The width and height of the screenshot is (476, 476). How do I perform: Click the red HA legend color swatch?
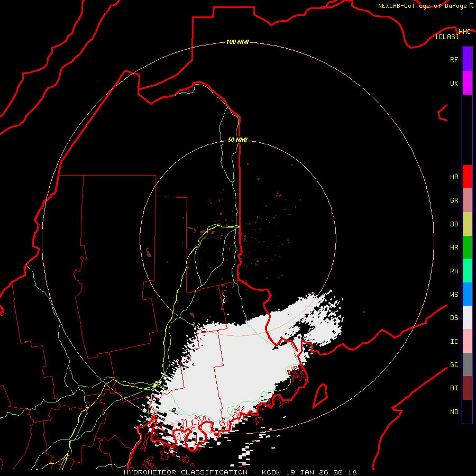click(467, 177)
